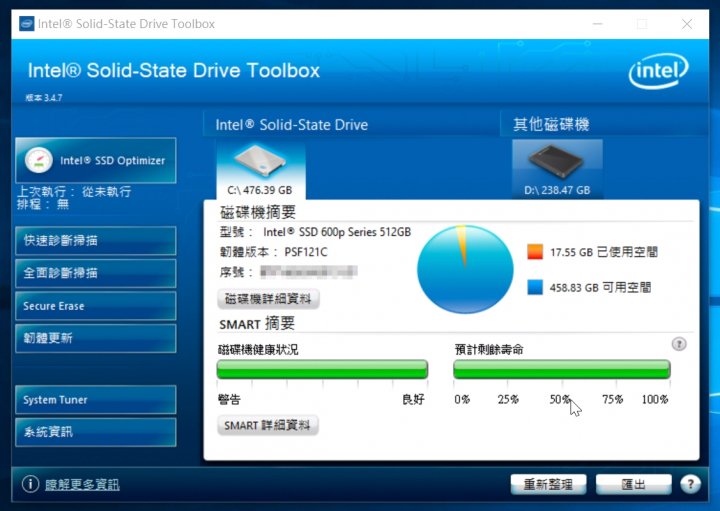720x511 pixels.
Task: Minimize the Toolbox window
Action: pyautogui.click(x=597, y=24)
